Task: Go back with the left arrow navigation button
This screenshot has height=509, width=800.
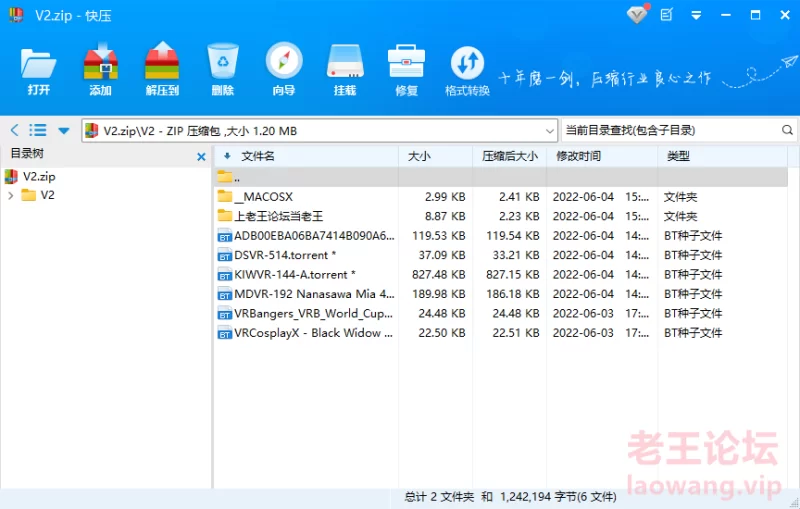Action: coord(15,130)
